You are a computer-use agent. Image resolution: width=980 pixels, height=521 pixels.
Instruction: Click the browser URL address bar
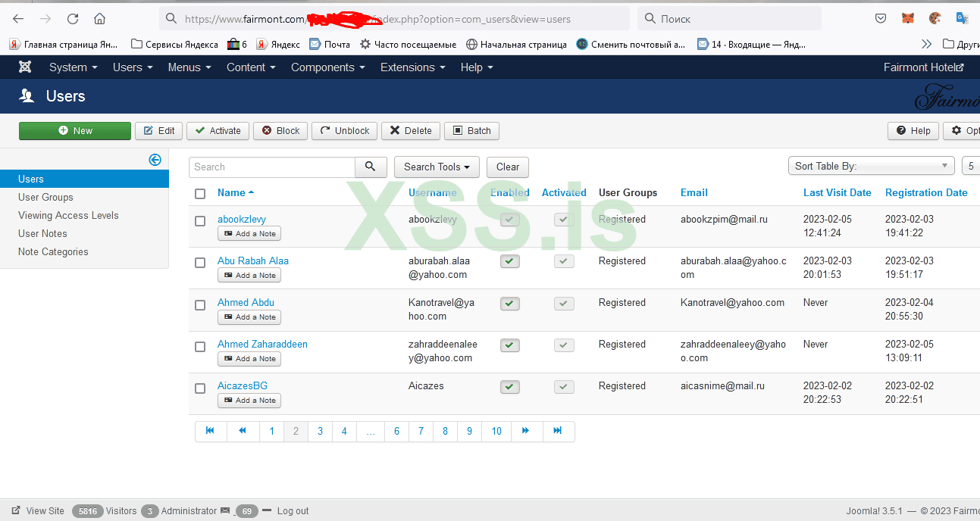point(394,19)
